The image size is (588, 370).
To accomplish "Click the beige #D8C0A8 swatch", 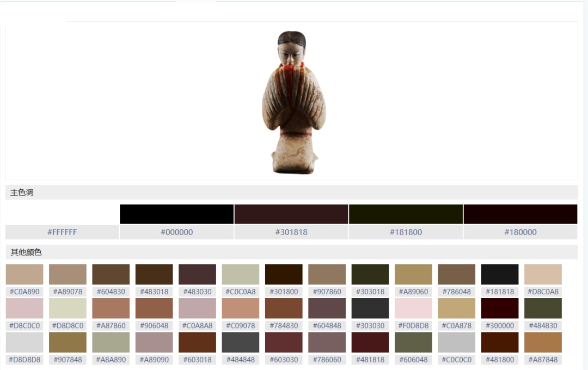I will click(x=543, y=274).
